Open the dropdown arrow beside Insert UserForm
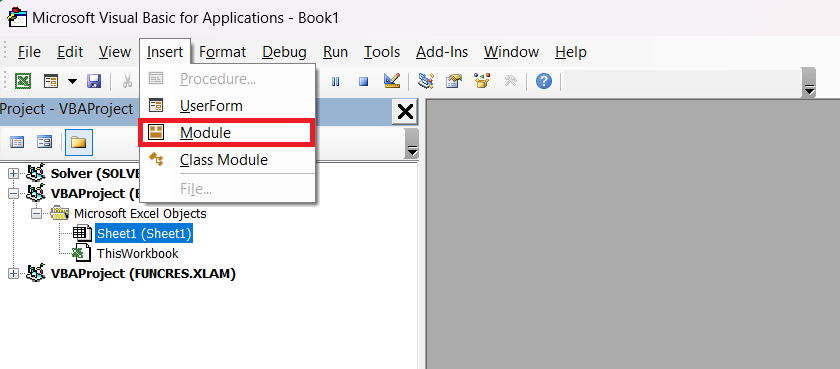Viewport: 840px width, 369px height. pos(72,82)
